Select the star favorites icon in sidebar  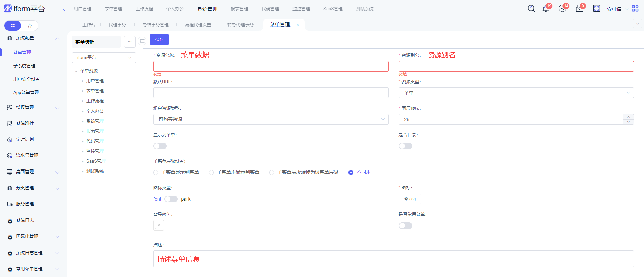coord(30,26)
